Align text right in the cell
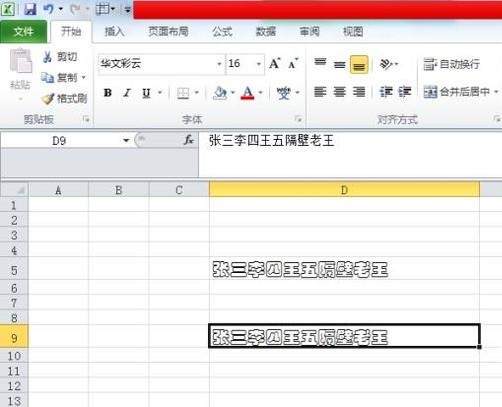The image size is (502, 407). point(359,92)
